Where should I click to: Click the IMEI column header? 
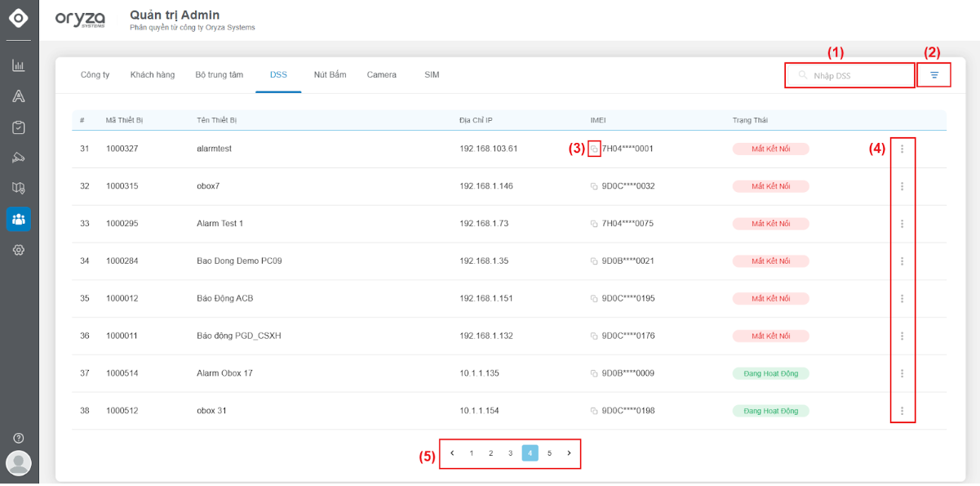click(x=598, y=121)
